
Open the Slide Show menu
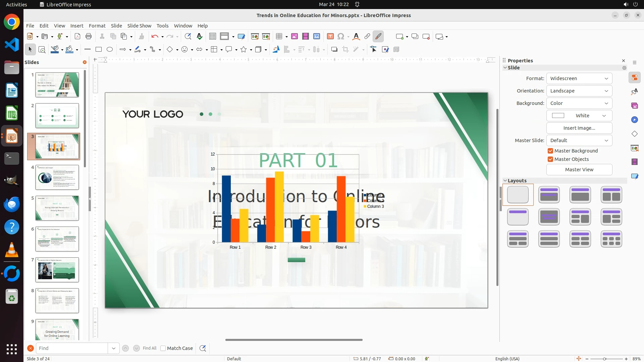[139, 26]
